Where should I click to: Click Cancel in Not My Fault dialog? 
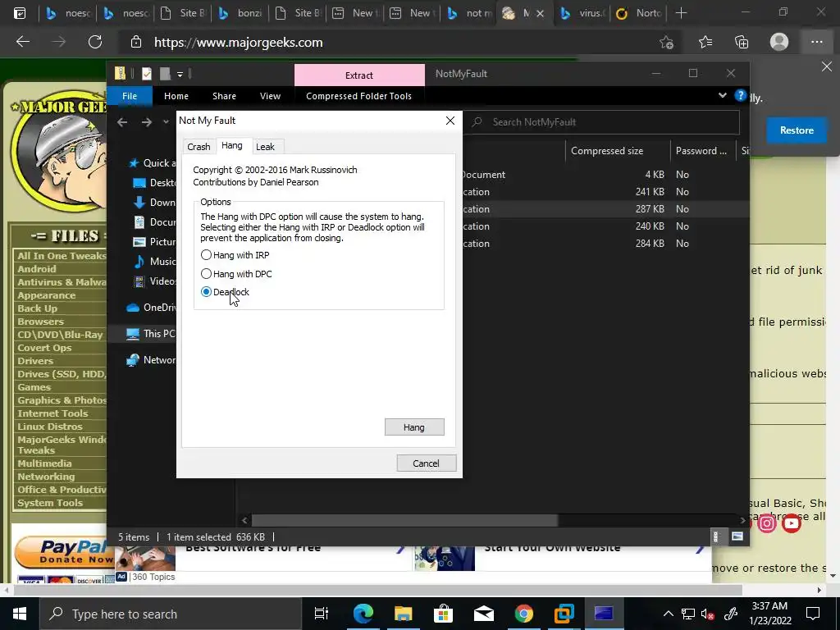coord(427,463)
